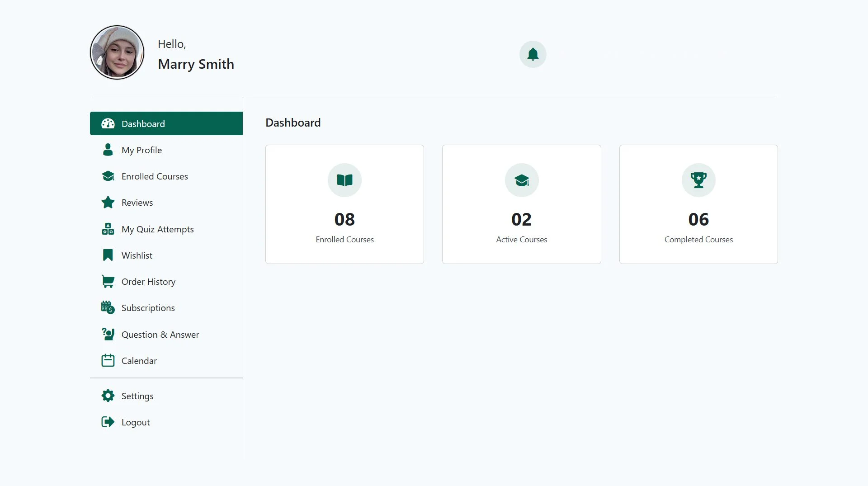Select the Dashboard palette icon

point(108,123)
